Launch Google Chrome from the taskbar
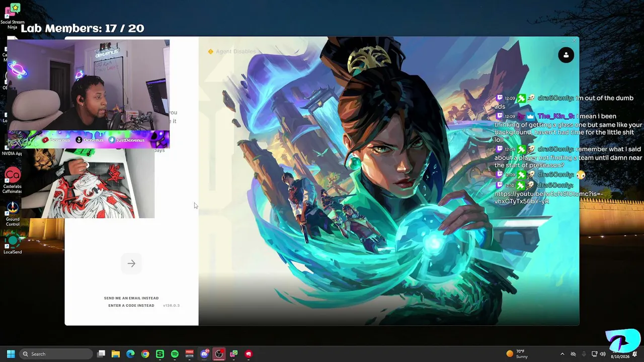 click(x=145, y=354)
